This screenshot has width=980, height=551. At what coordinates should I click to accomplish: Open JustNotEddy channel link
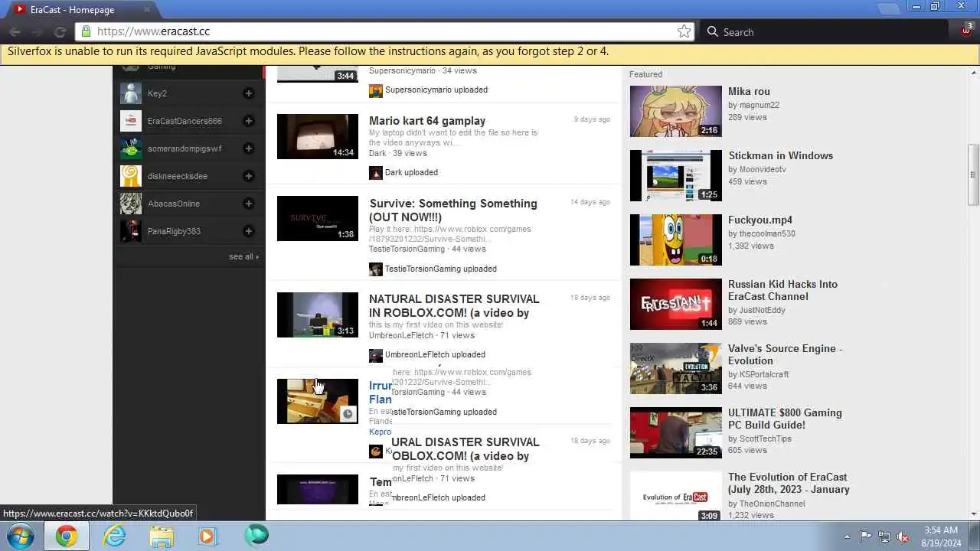[x=762, y=310]
